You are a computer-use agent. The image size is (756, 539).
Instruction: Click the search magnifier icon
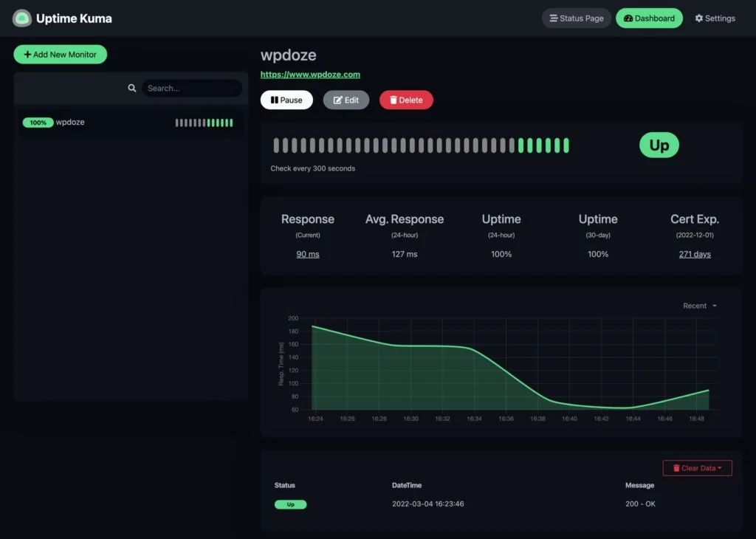pos(132,88)
